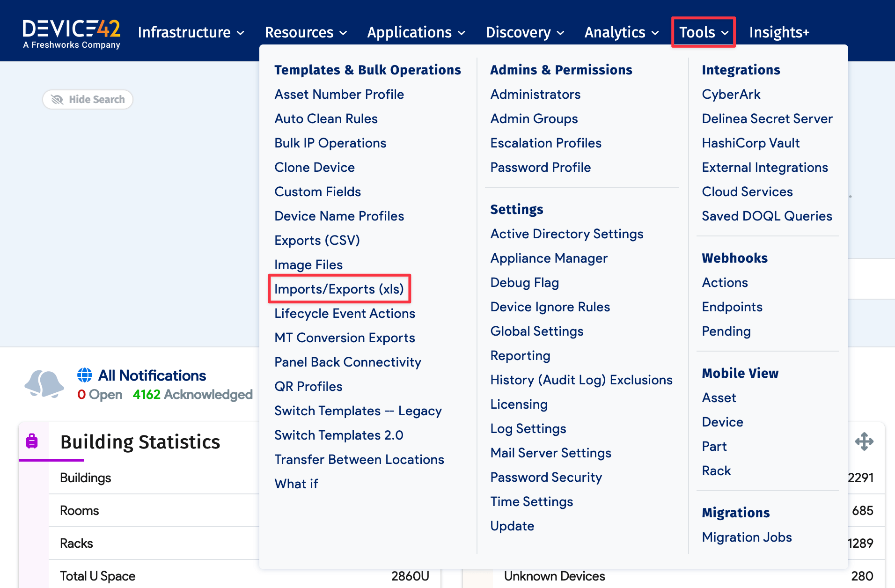This screenshot has height=588, width=895.
Task: Select Insights+ from the navigation bar
Action: point(778,32)
